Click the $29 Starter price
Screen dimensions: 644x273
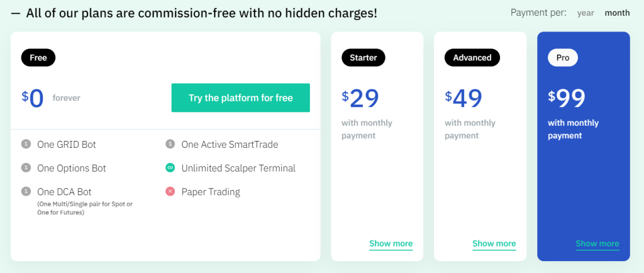pos(360,99)
